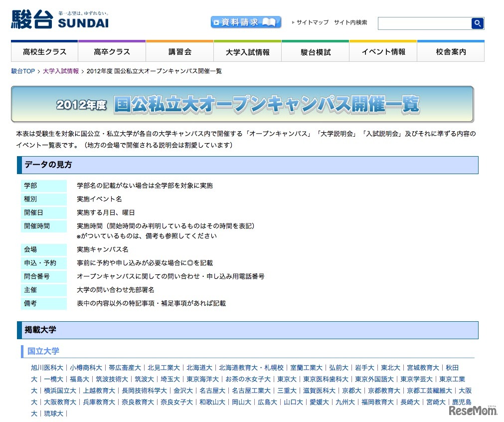Click 大学入試情報 in the breadcrumb

point(60,71)
